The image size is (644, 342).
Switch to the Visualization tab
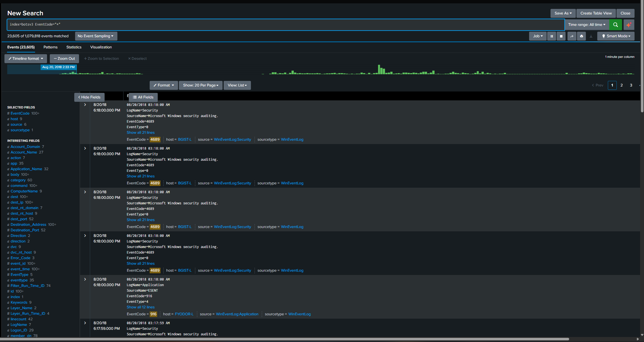101,47
